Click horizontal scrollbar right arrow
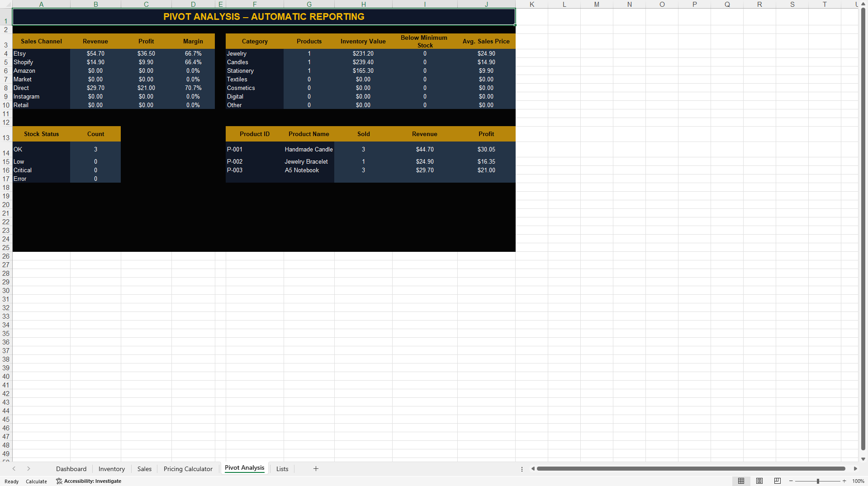The height and width of the screenshot is (486, 868). (x=855, y=469)
